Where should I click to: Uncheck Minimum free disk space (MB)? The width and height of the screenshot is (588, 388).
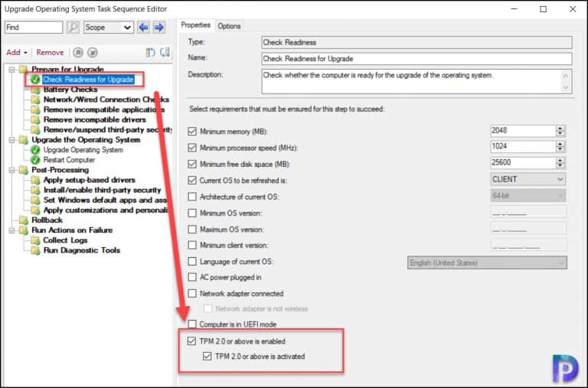pyautogui.click(x=192, y=164)
